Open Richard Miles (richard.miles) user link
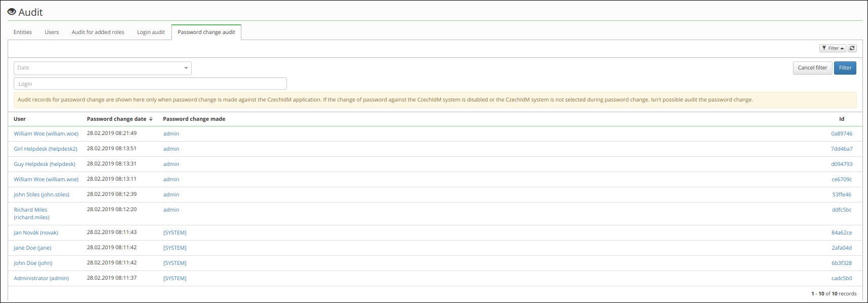 coord(31,214)
